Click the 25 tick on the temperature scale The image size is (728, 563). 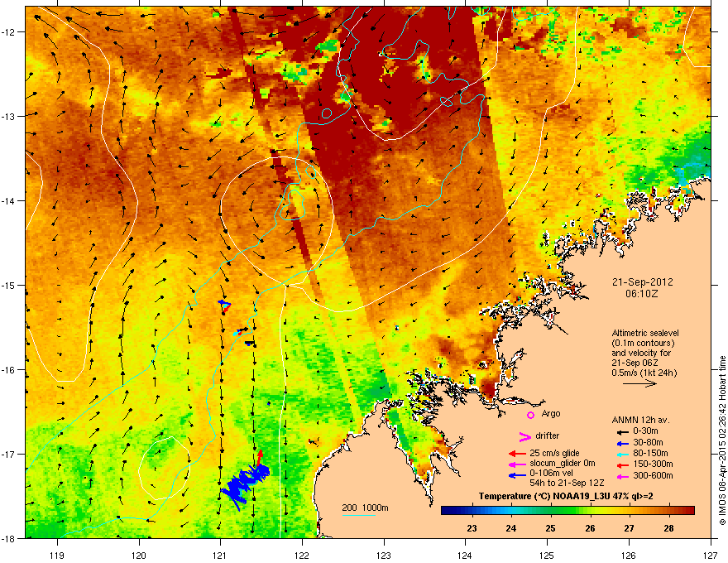pos(550,528)
